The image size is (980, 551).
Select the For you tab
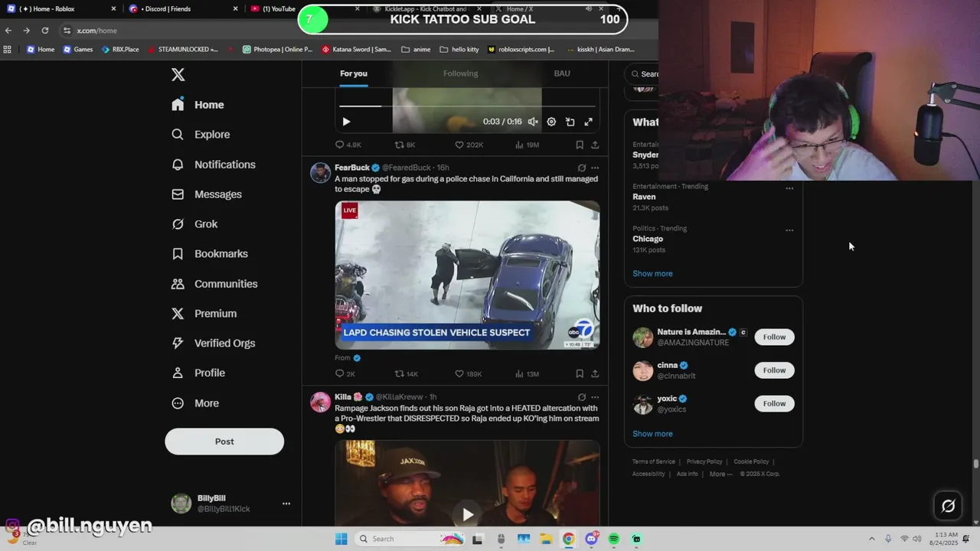[354, 73]
